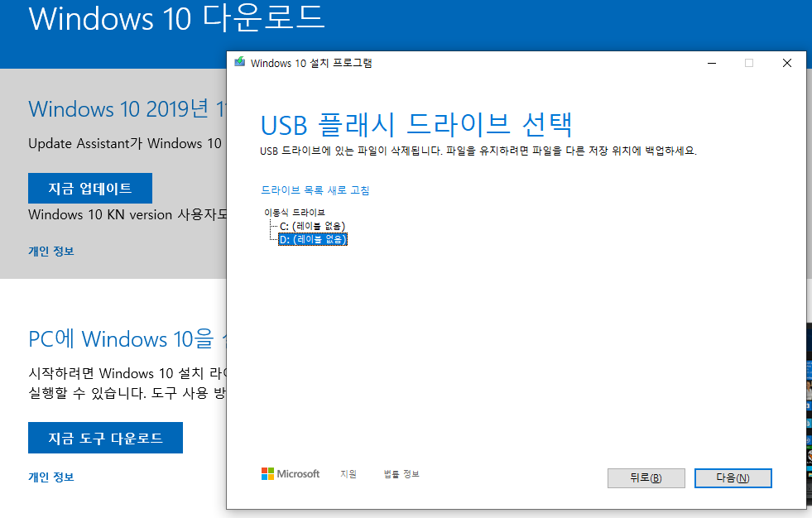Select the D: (레이블 없음) drive
This screenshot has width=812, height=518.
click(313, 239)
